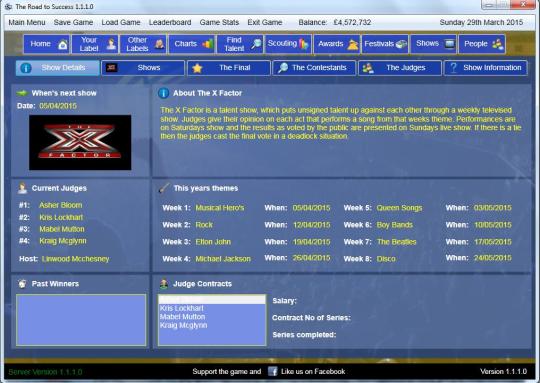Click the magnifier icon on The Contestants
Image resolution: width=540 pixels, height=383 pixels.
(283, 68)
